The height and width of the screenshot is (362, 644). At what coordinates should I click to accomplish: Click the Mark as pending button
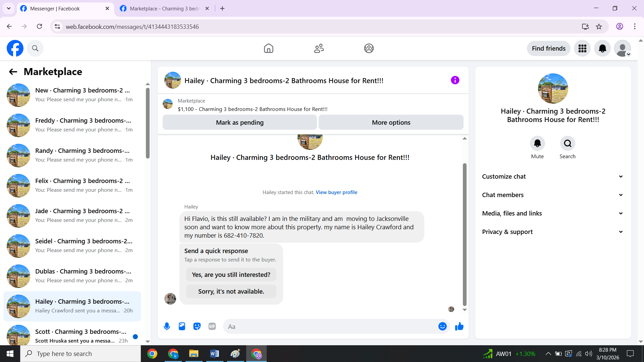pos(239,123)
